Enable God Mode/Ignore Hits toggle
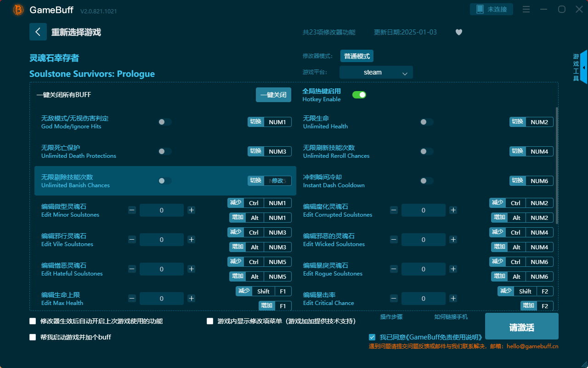Image resolution: width=588 pixels, height=368 pixels. click(165, 122)
